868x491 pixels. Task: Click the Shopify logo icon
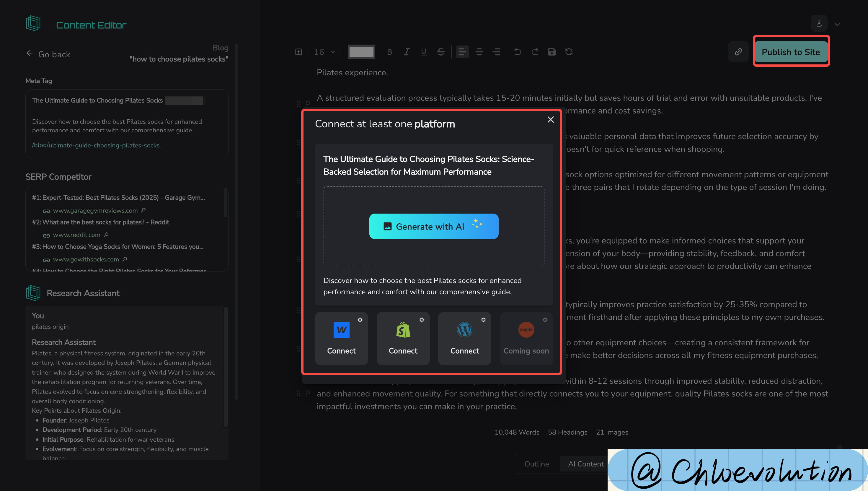(403, 330)
